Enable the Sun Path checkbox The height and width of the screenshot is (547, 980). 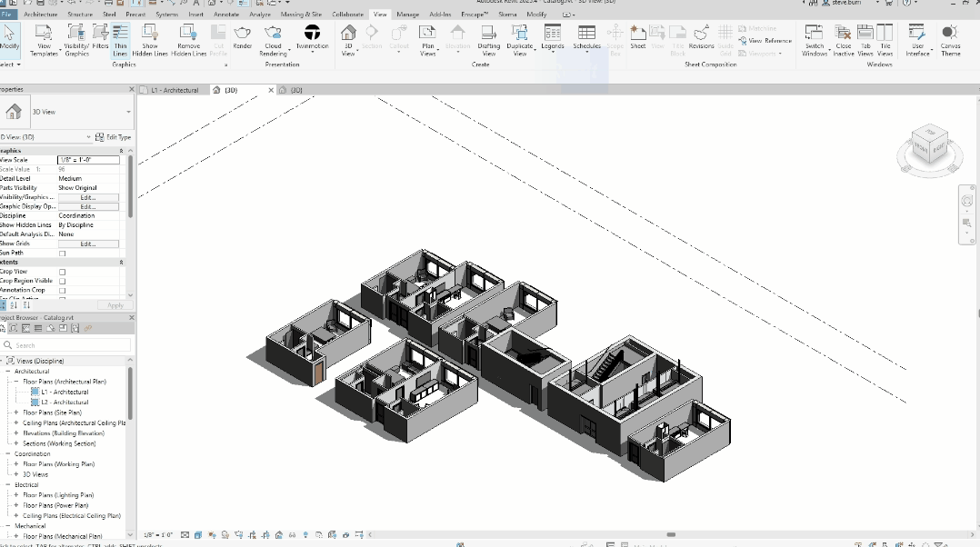(62, 254)
